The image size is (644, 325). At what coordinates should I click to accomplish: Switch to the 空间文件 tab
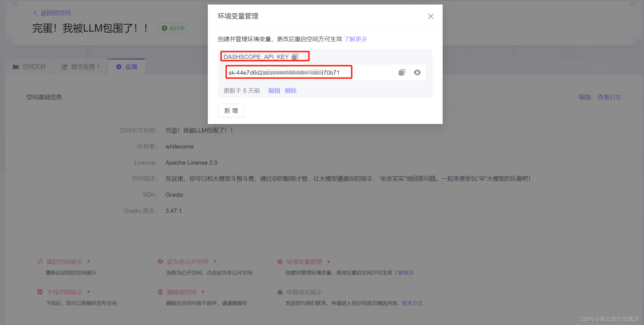coord(30,67)
